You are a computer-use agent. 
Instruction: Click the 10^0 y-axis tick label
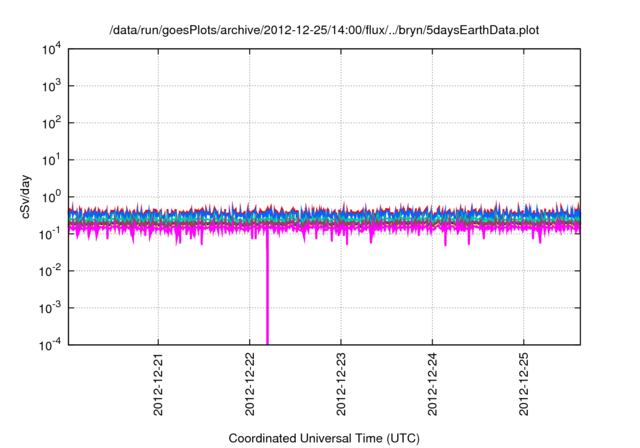coord(51,197)
